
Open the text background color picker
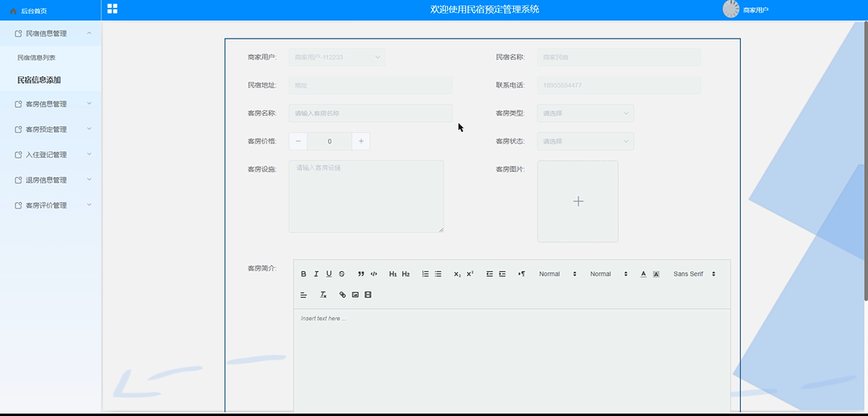656,274
